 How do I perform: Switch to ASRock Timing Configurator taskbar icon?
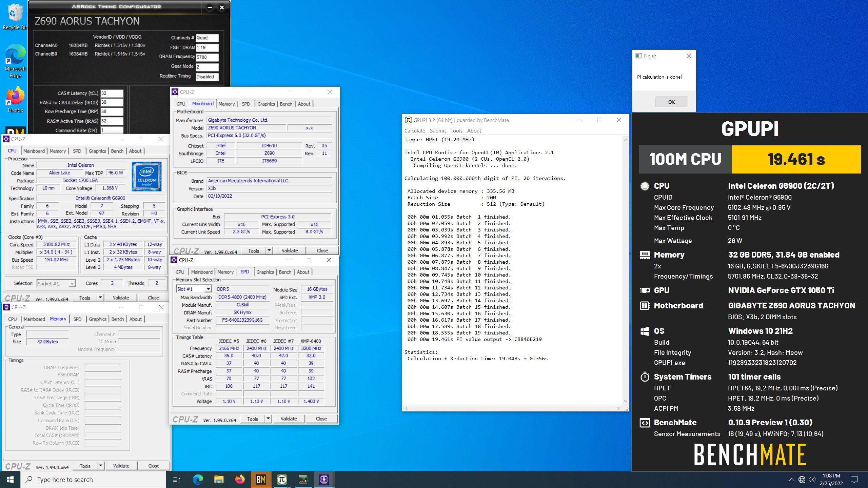[303, 480]
